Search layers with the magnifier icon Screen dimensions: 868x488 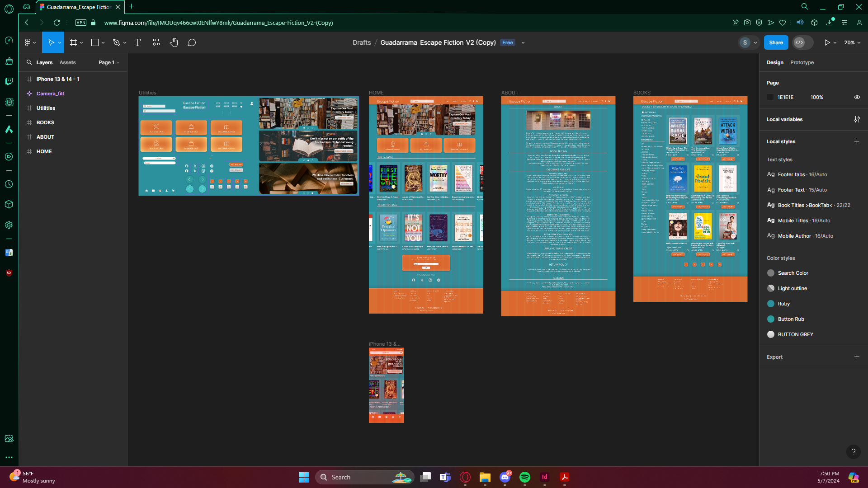point(29,62)
